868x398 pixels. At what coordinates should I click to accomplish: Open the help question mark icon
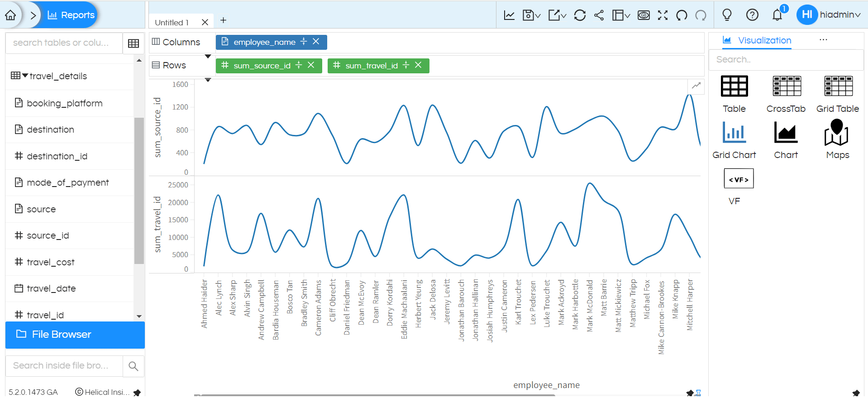point(752,15)
